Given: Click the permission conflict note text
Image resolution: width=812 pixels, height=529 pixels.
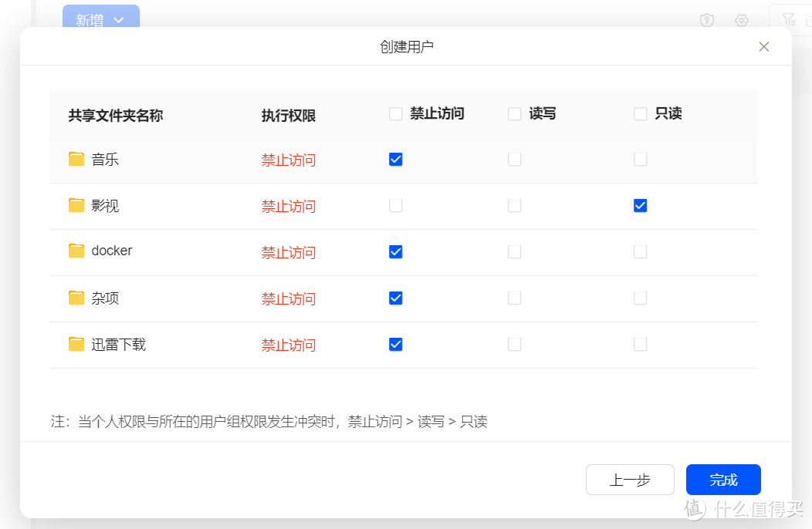Looking at the screenshot, I should (x=269, y=421).
